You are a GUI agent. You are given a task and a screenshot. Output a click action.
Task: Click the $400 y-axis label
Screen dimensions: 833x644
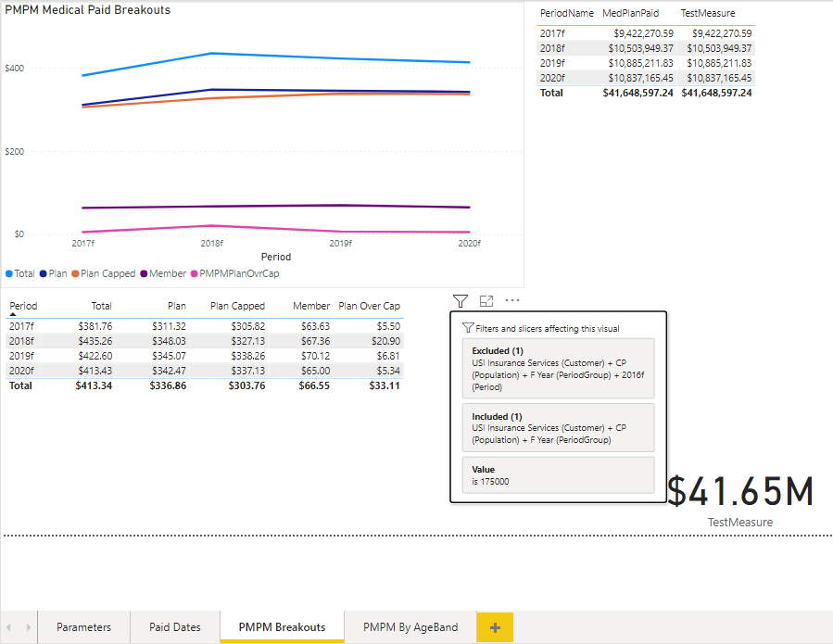14,68
